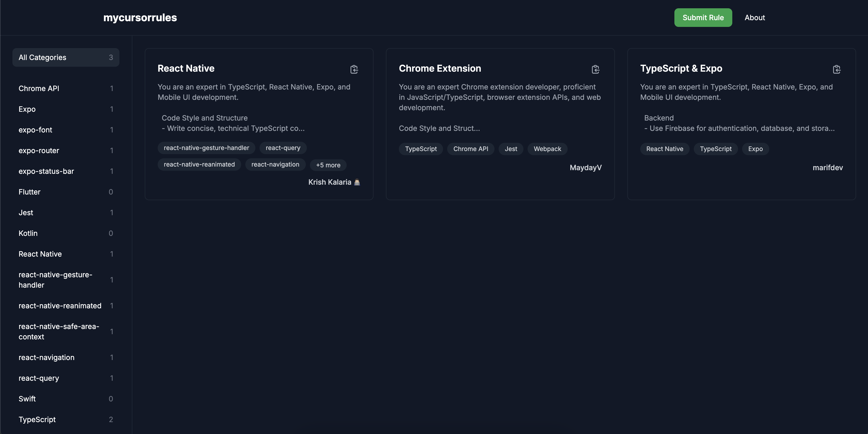
Task: Click author name marifdev
Action: [828, 168]
